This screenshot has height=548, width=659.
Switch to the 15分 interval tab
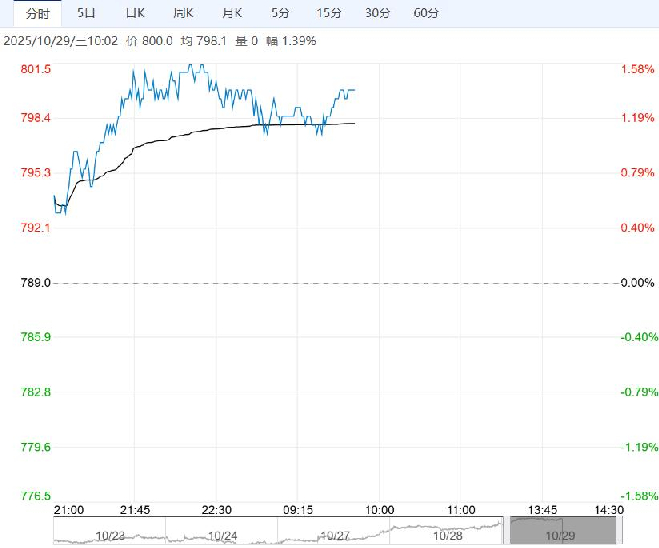tap(328, 13)
